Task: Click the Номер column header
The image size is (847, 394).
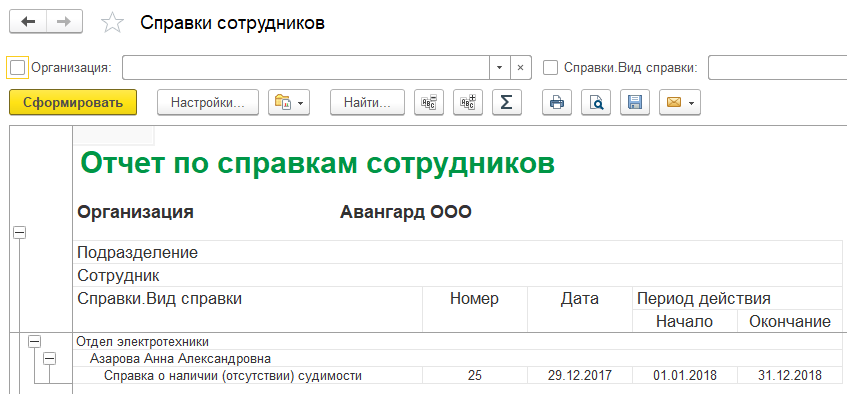Action: [475, 309]
